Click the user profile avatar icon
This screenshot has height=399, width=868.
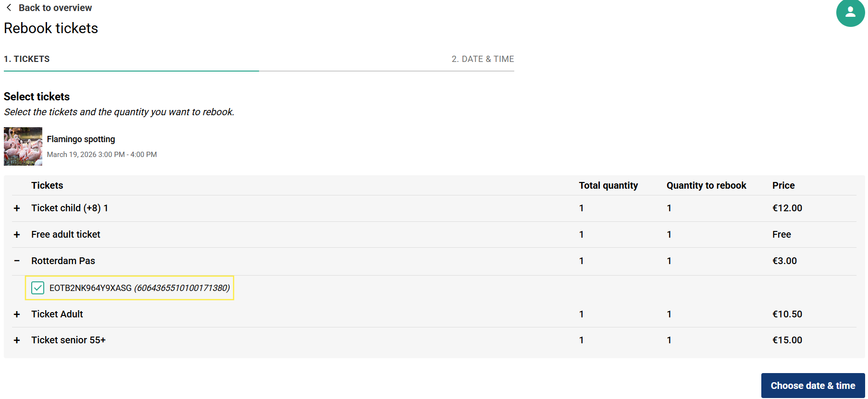(x=850, y=13)
